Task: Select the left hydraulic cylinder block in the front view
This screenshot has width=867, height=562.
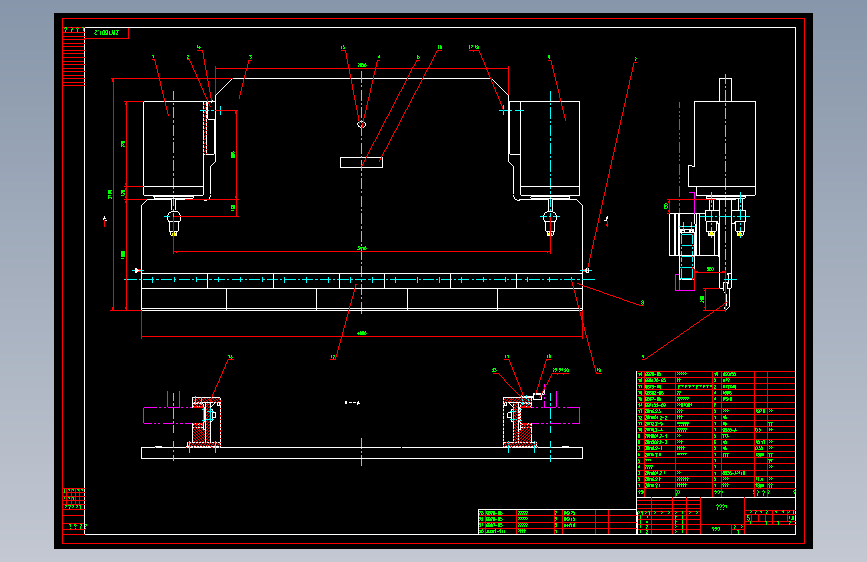Action: [x=174, y=149]
